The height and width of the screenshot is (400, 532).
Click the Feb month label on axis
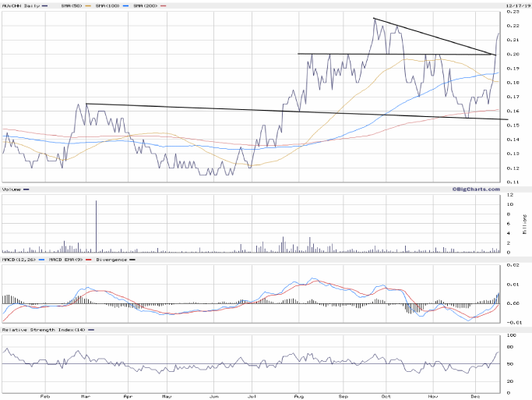click(x=44, y=395)
